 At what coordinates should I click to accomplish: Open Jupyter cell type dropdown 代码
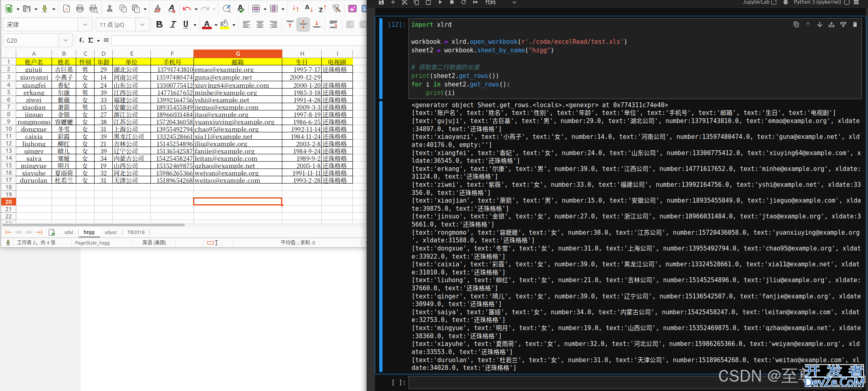501,2
